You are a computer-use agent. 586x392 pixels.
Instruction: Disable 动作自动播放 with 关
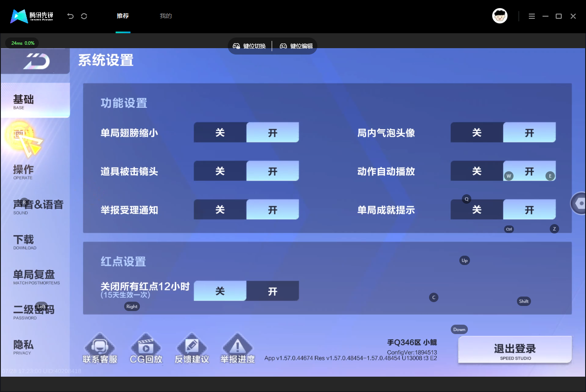click(477, 171)
